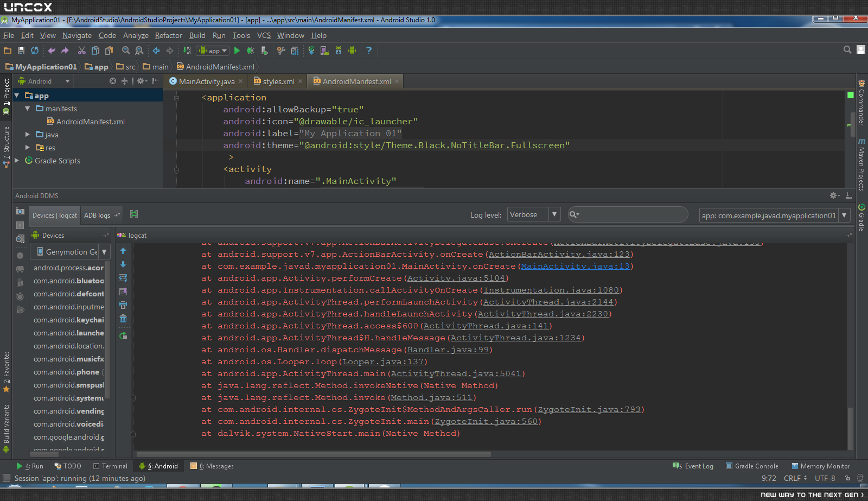
Task: Open the Refactor menu
Action: pos(169,35)
